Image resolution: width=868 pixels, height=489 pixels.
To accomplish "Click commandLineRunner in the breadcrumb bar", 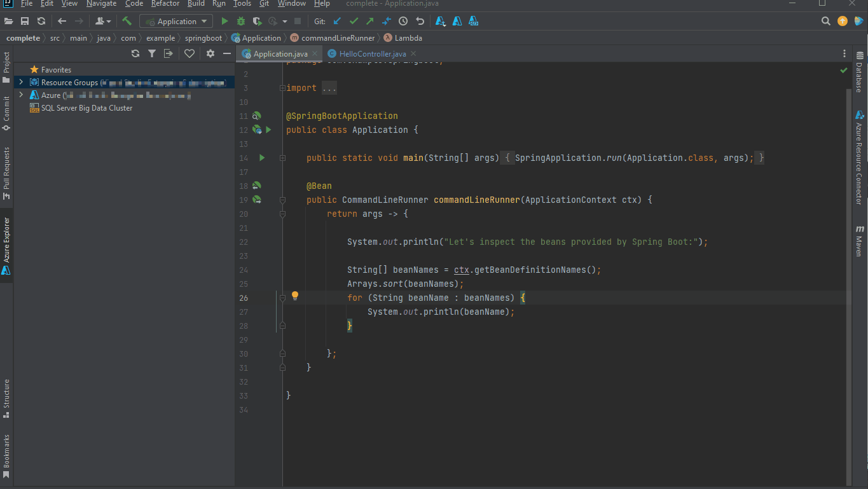I will coord(338,38).
